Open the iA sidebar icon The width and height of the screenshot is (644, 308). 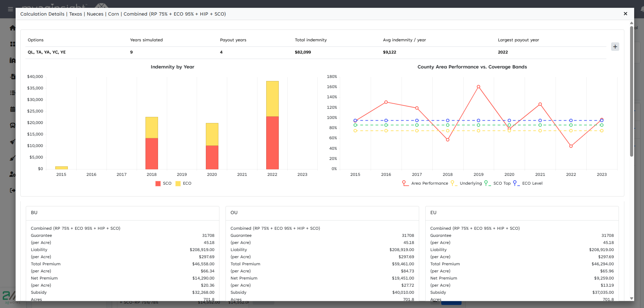tap(13, 60)
